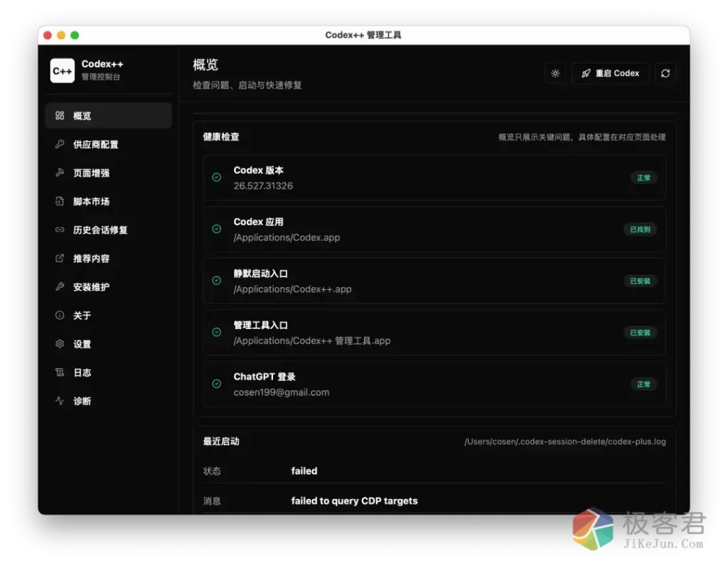Open the 设置 page

pos(109,344)
